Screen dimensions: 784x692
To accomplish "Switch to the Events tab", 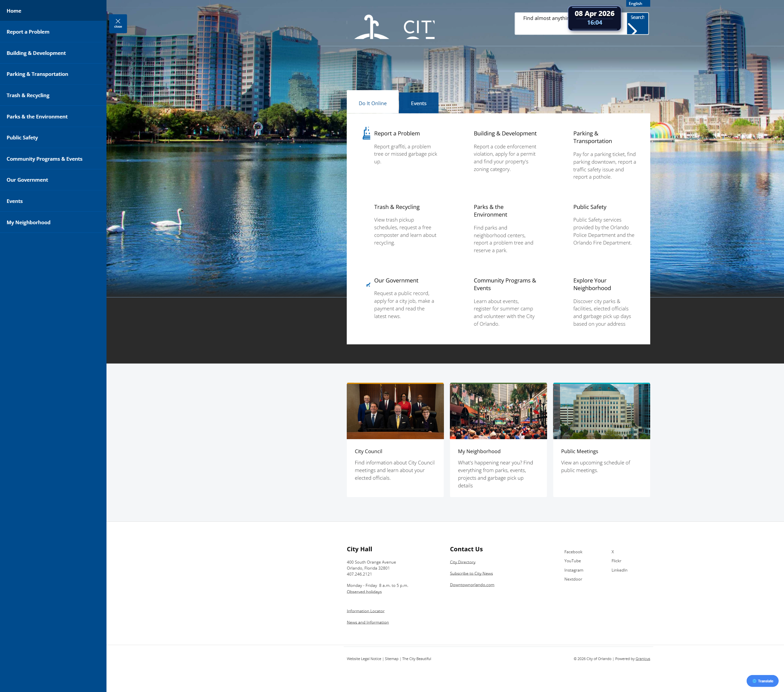I will coord(418,103).
